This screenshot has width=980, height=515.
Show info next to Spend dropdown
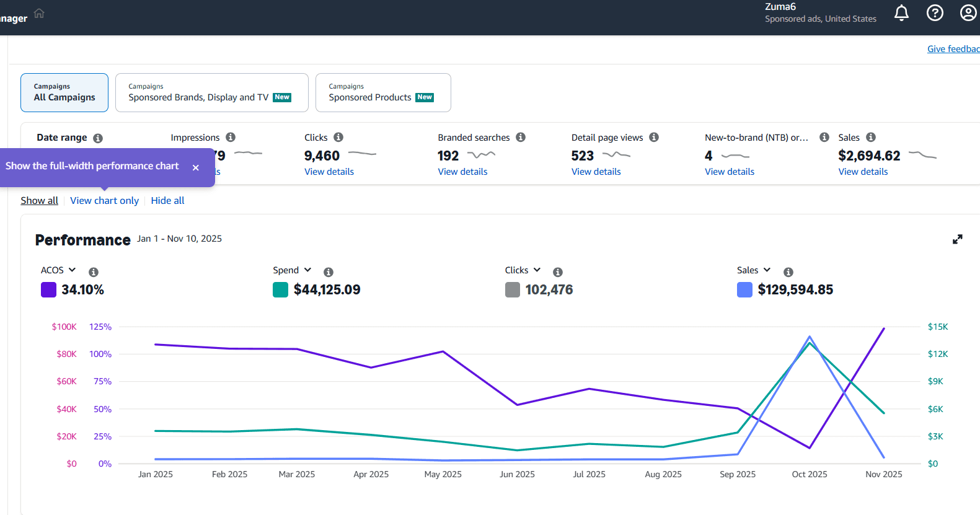(329, 272)
